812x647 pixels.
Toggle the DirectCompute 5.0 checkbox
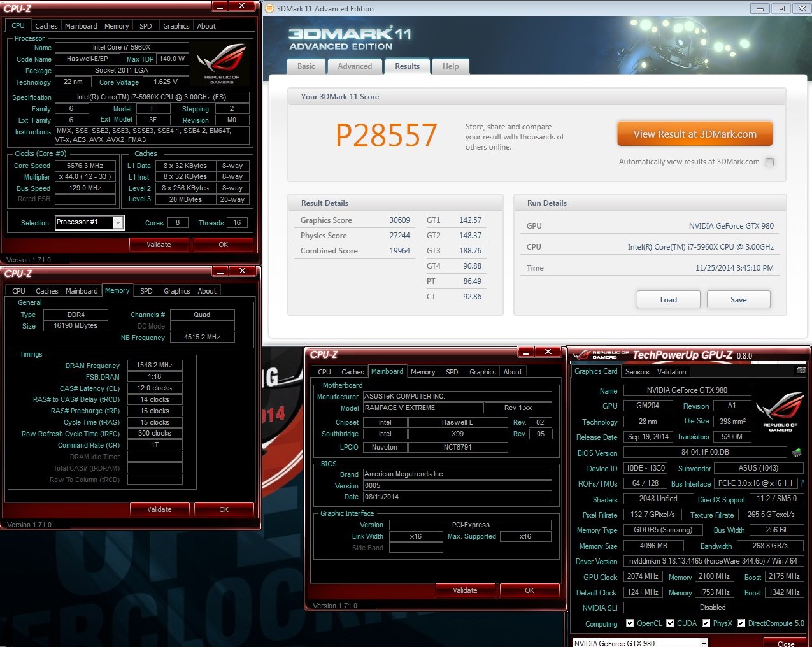(741, 623)
